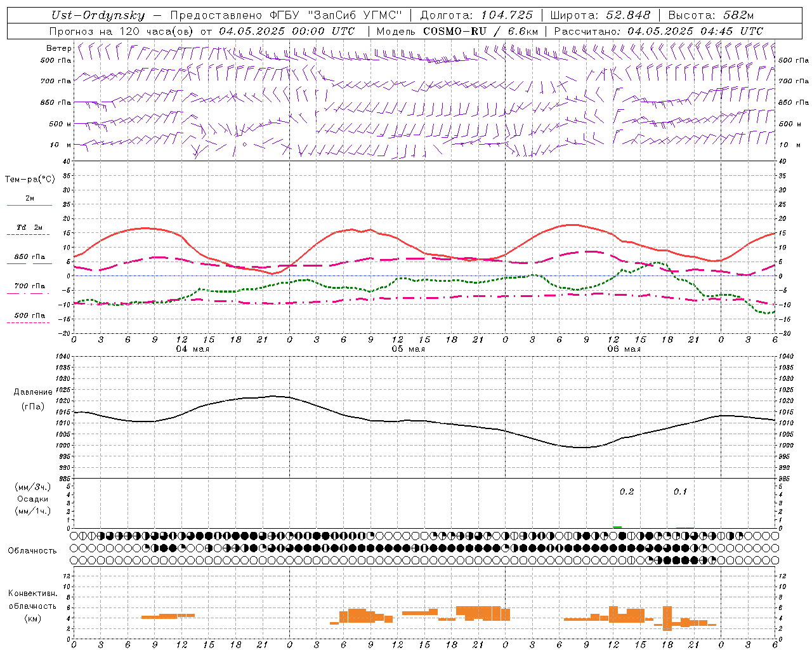This screenshot has width=812, height=650.
Task: Click the '2м' temperature legend entry
Action: point(30,198)
